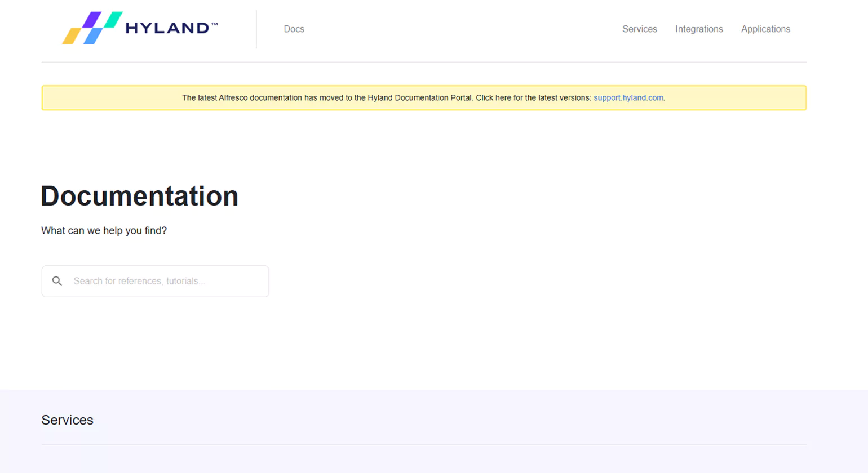Click the teal parallelogram in Hyland logo
This screenshot has width=868, height=473.
tap(113, 20)
